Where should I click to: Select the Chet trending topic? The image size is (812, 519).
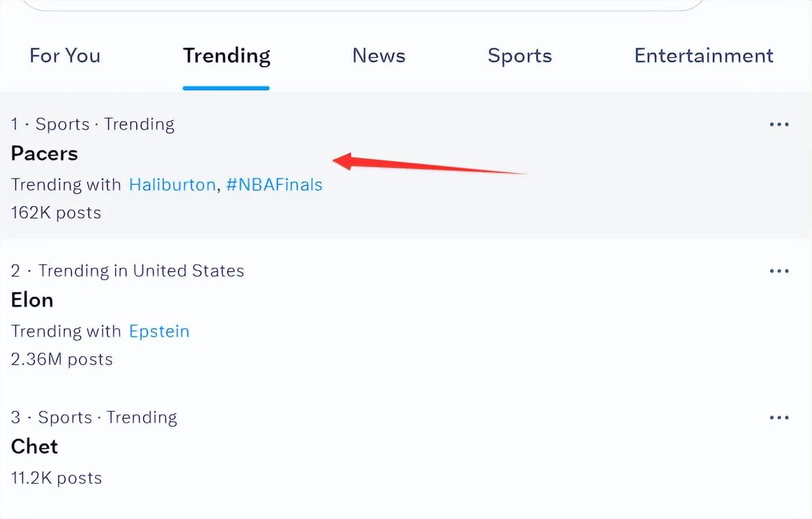[34, 447]
